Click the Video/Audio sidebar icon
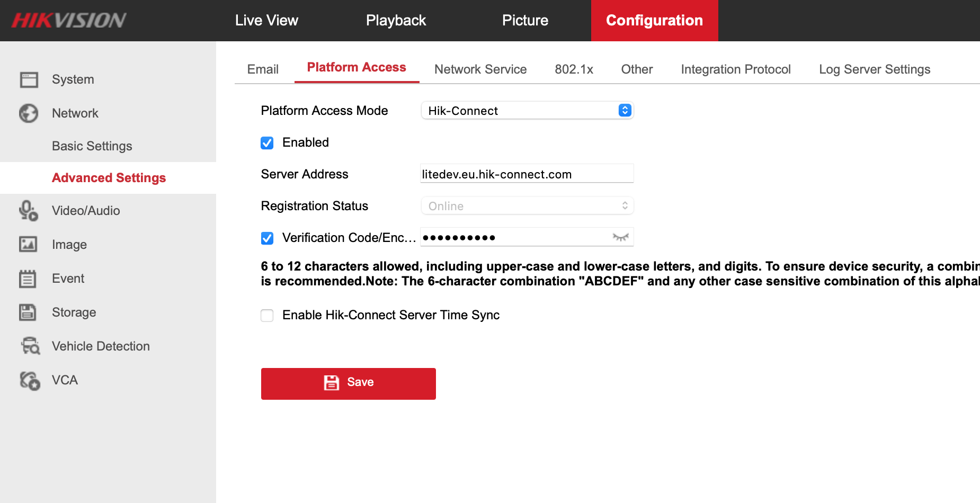The image size is (980, 503). (29, 211)
